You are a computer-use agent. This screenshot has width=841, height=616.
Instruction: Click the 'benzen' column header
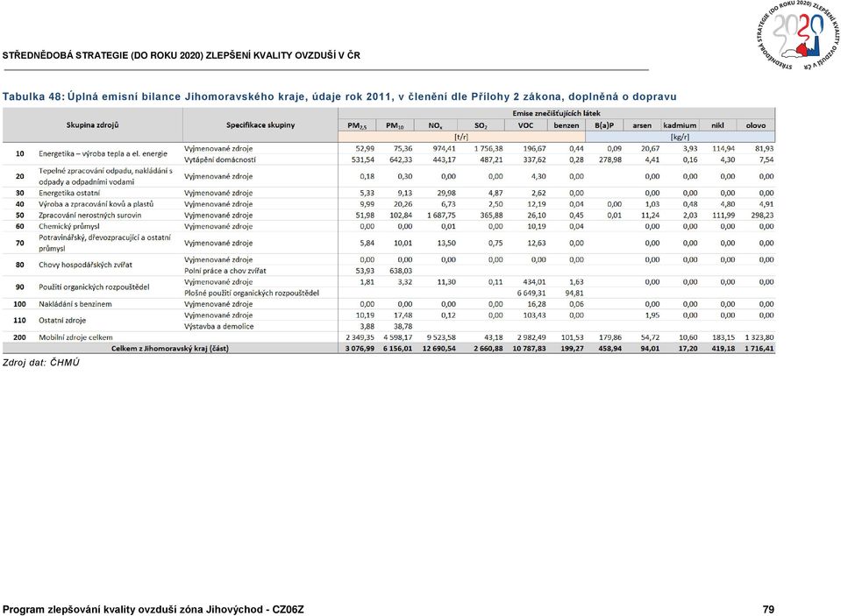point(567,125)
